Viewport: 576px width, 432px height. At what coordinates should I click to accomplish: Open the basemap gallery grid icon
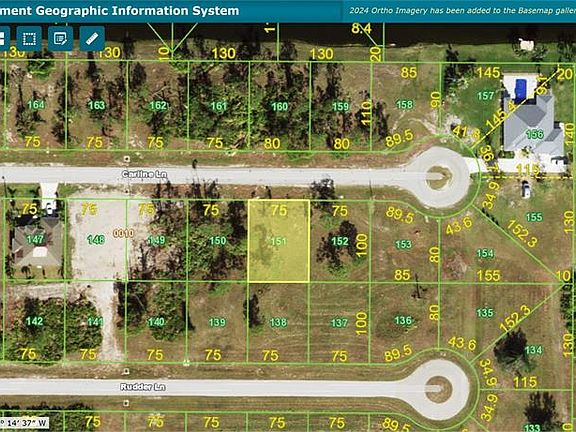point(4,39)
